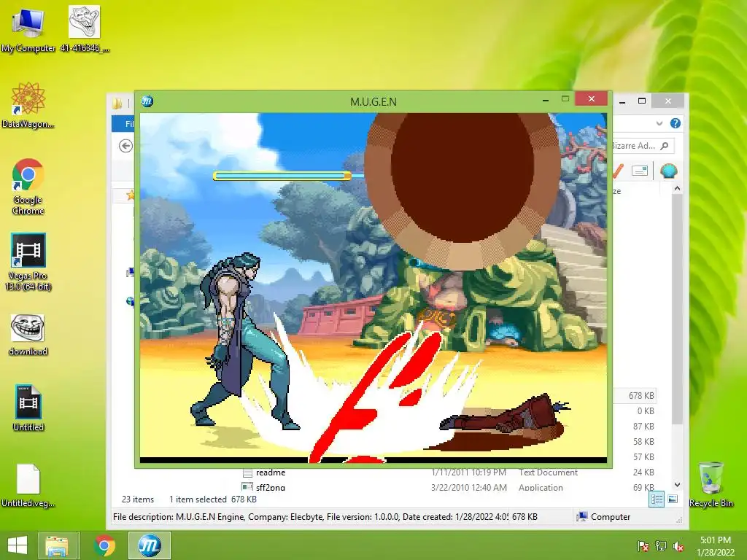Open the Vegas Pro 13.0 desktop shortcut
The image size is (747, 560).
point(28,262)
